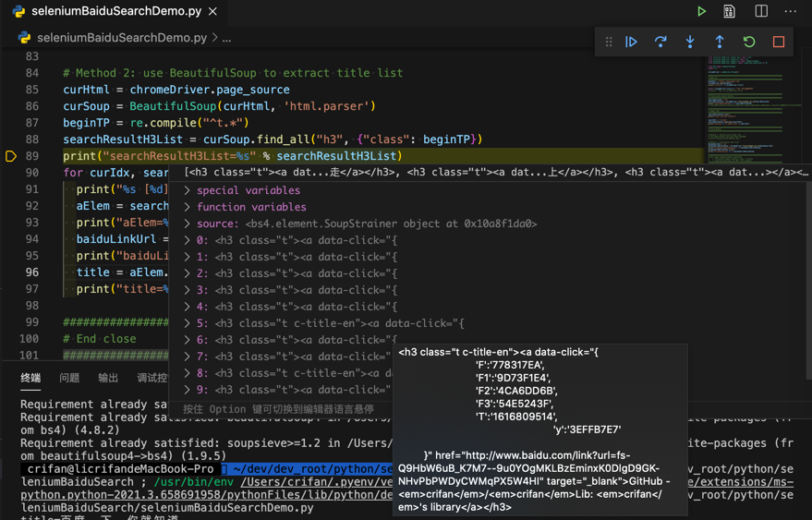Stop the debug session
The width and height of the screenshot is (812, 520).
coord(779,42)
